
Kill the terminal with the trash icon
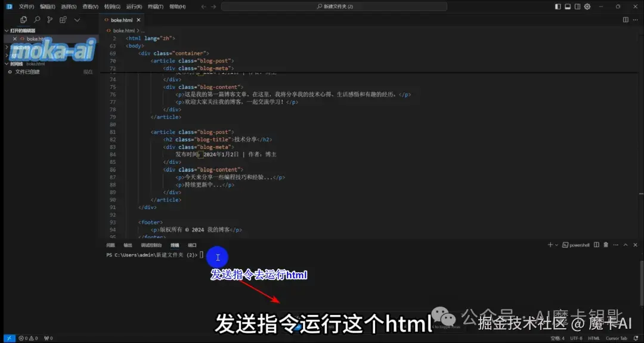[x=606, y=245]
